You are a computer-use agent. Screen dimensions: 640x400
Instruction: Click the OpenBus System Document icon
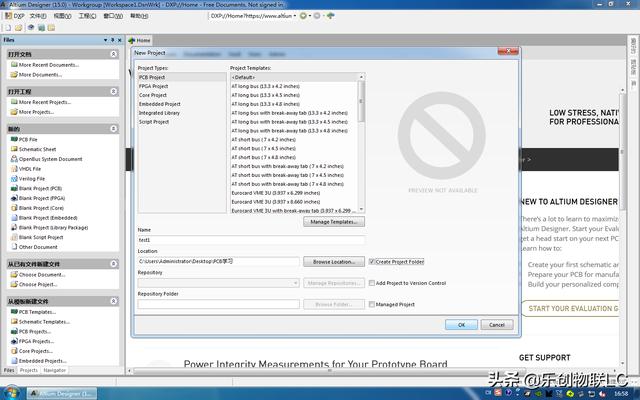(x=14, y=159)
